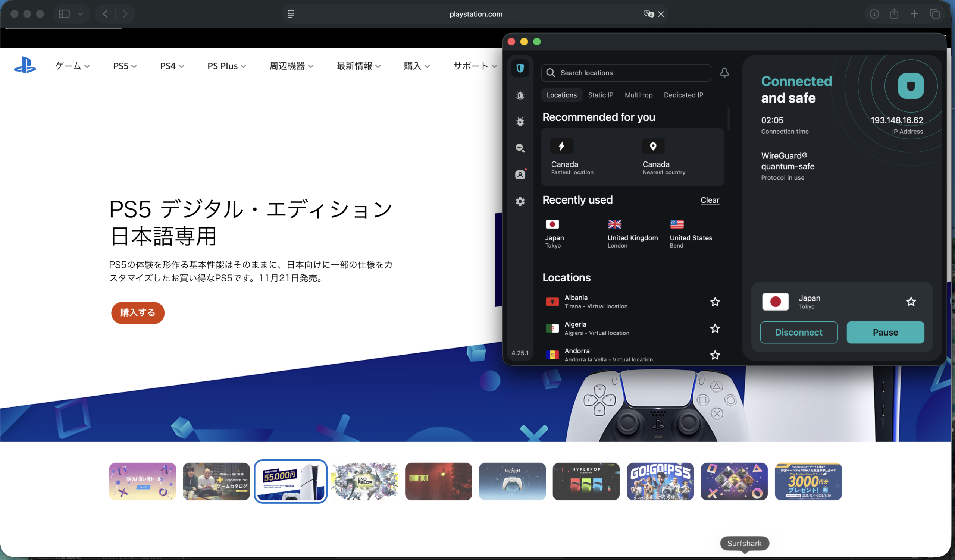Favorite Andorra with its star
The width and height of the screenshot is (955, 560).
pos(715,355)
